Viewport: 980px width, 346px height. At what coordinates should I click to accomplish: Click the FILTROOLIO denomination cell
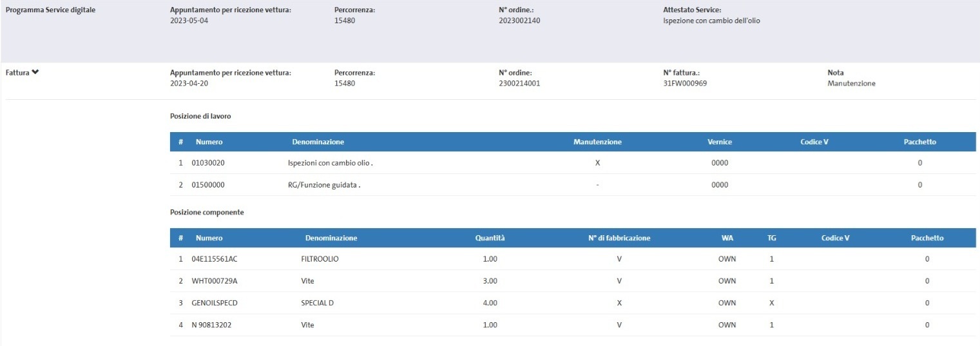pyautogui.click(x=320, y=259)
